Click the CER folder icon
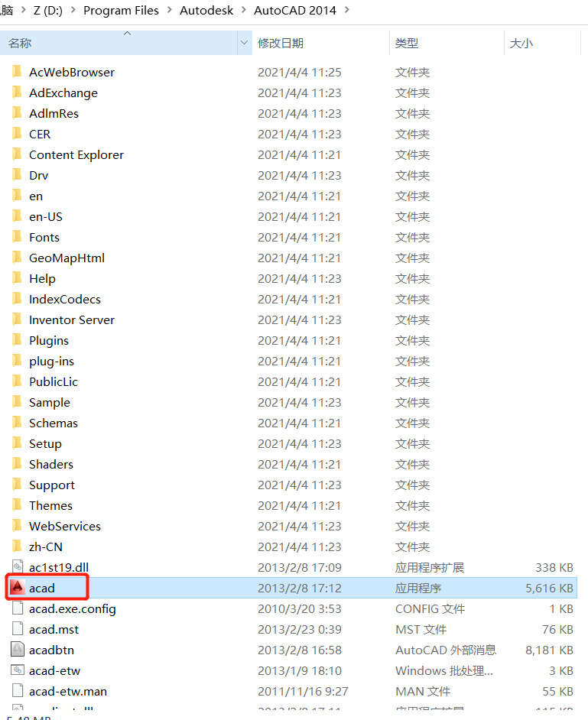Screen dimensions: 588x720 tap(17, 133)
